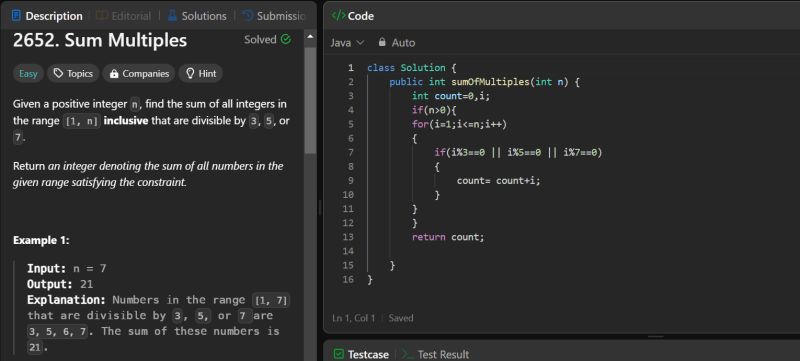The image size is (800, 361).
Task: Open the Description tab
Action: point(47,16)
